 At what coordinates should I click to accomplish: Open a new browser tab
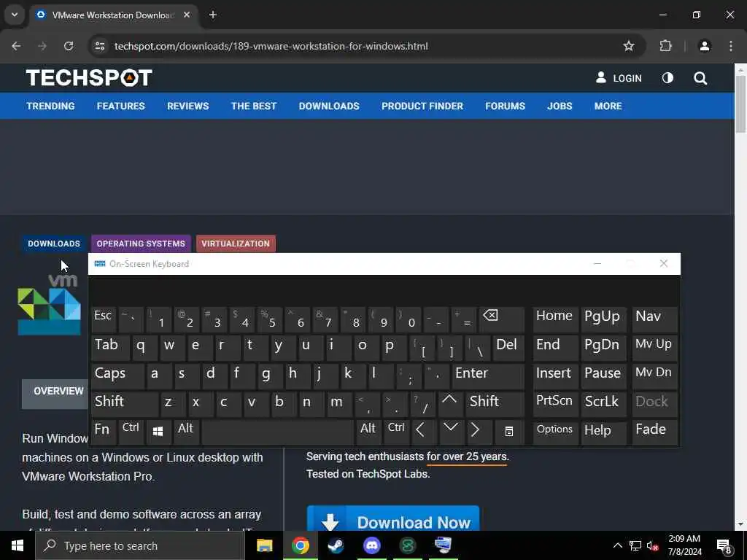coord(213,15)
